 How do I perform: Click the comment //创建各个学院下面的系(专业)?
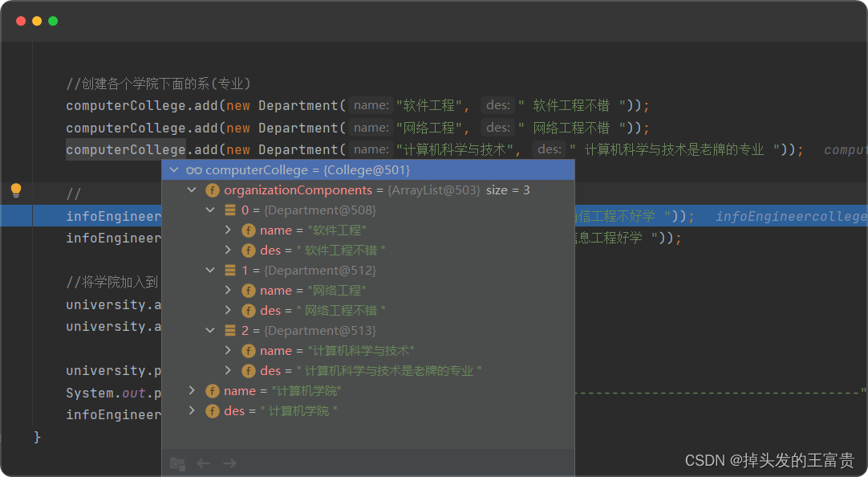click(x=158, y=84)
